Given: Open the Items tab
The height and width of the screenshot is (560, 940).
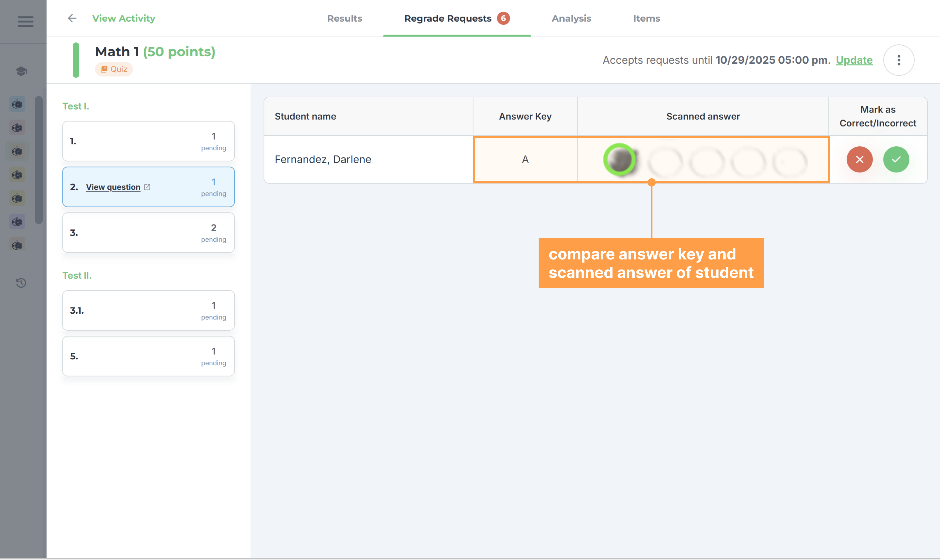Looking at the screenshot, I should 646,18.
